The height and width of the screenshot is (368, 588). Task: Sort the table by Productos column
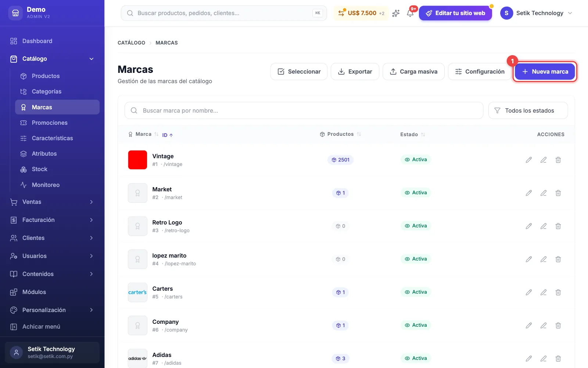340,134
